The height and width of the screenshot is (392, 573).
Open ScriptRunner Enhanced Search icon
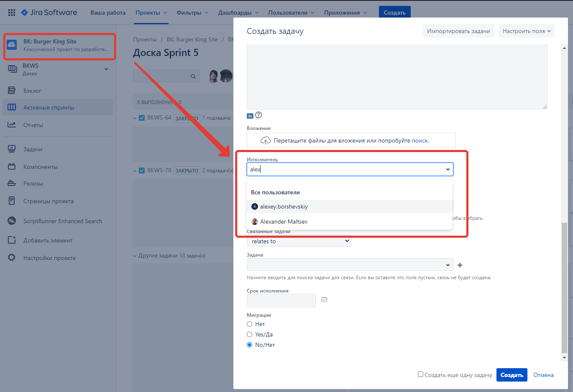12,221
